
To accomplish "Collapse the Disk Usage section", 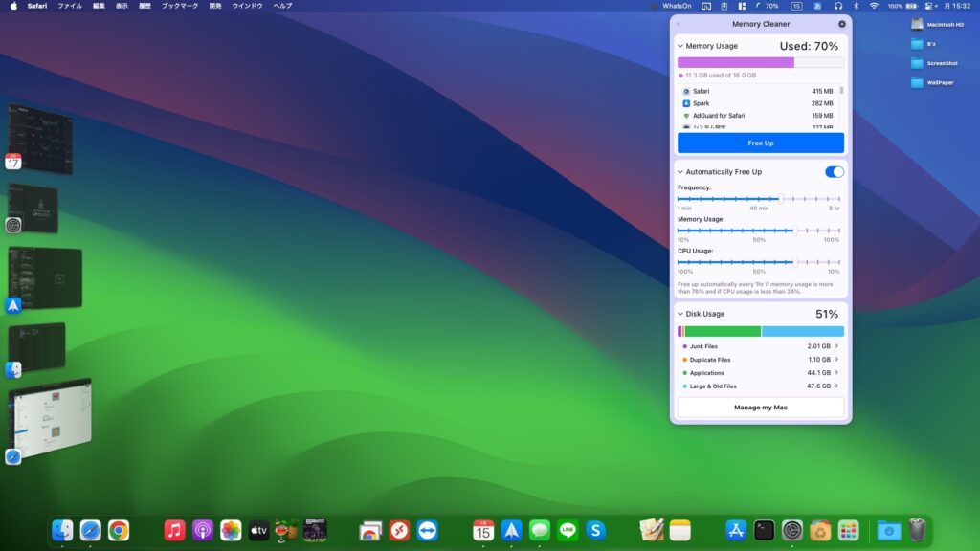I will coord(680,314).
